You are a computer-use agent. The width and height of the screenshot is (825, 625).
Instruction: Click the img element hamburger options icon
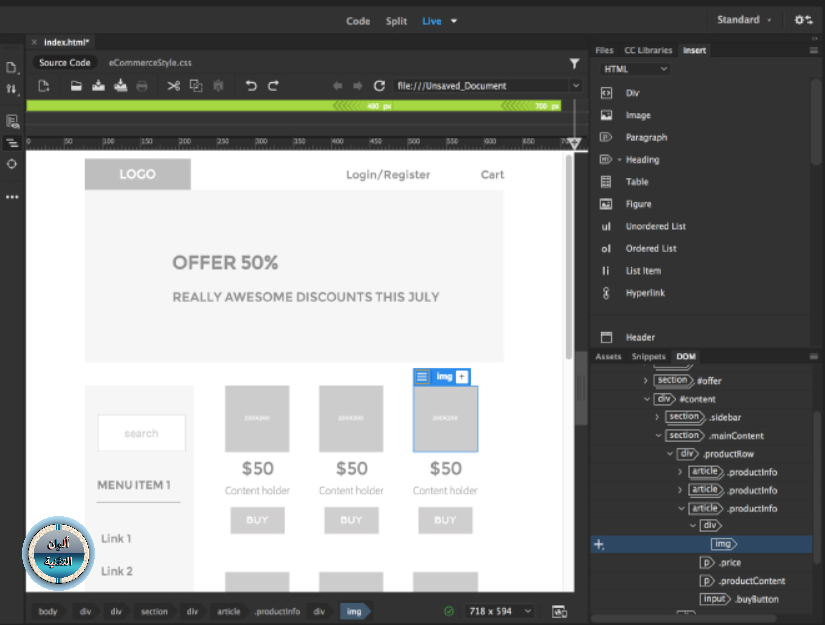tap(422, 377)
